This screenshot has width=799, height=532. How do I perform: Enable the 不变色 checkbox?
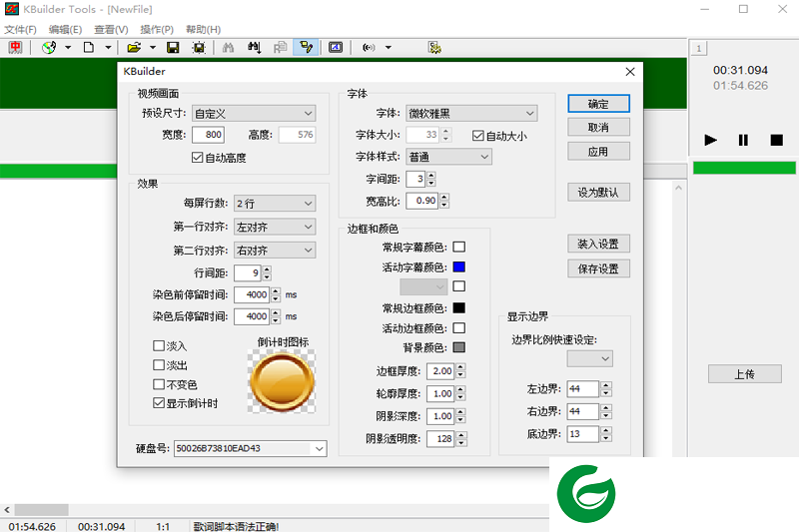(x=159, y=384)
